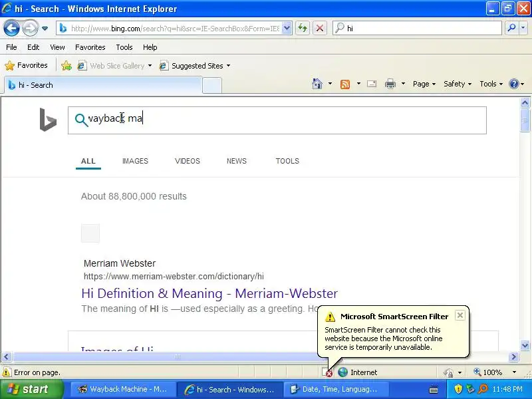The image size is (532, 399).
Task: Click the Error on page warning icon
Action: [7, 372]
